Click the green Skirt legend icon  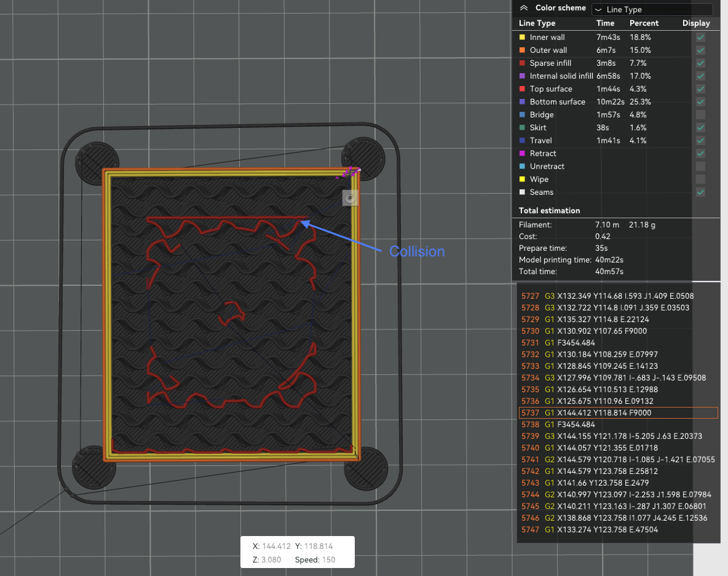523,127
